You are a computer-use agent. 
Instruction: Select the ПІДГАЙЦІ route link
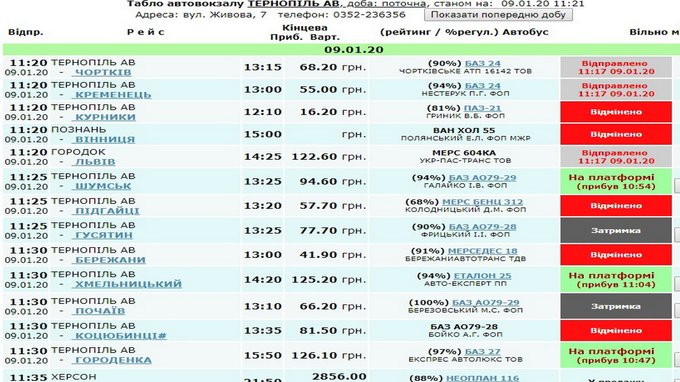[x=107, y=211]
